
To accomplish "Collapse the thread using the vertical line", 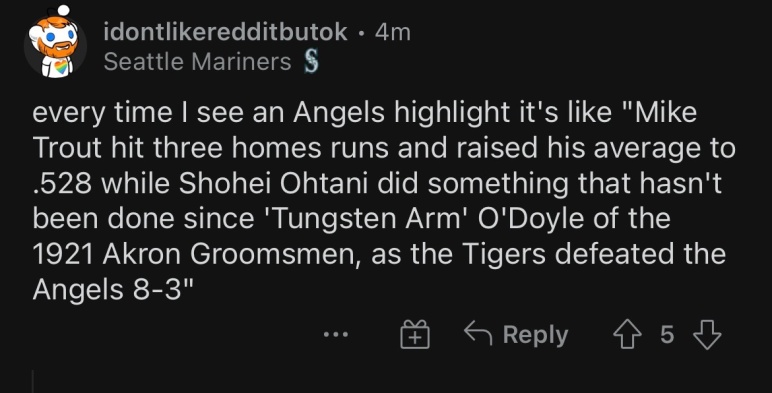I will pos(33,382).
